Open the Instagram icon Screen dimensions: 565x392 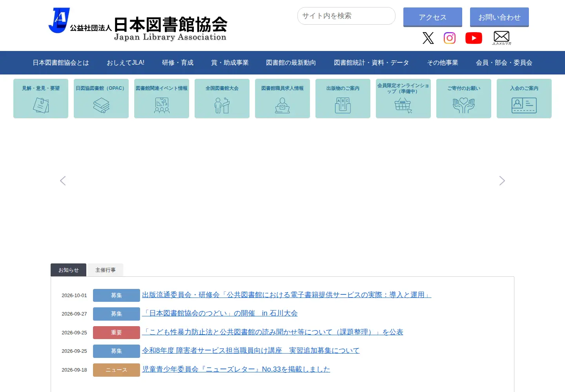[450, 38]
